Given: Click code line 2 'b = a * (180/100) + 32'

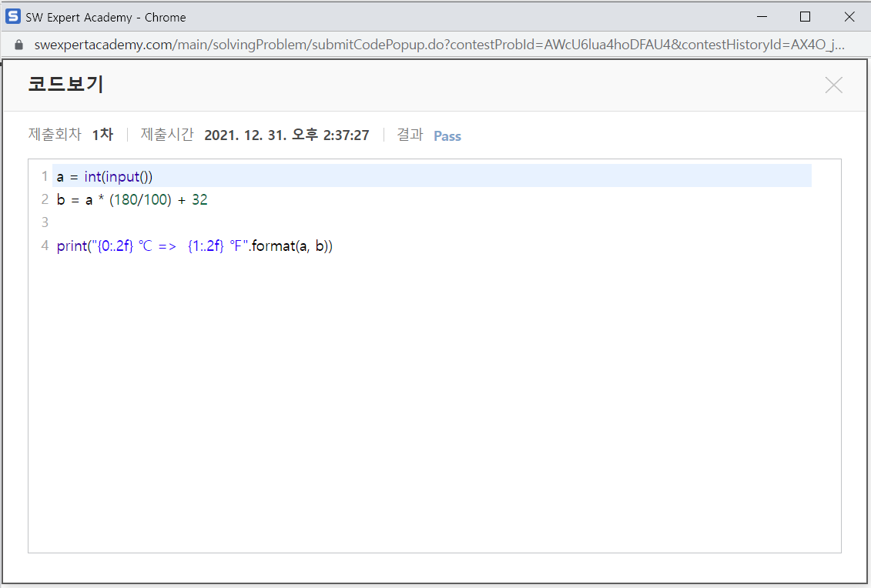Looking at the screenshot, I should [x=132, y=199].
